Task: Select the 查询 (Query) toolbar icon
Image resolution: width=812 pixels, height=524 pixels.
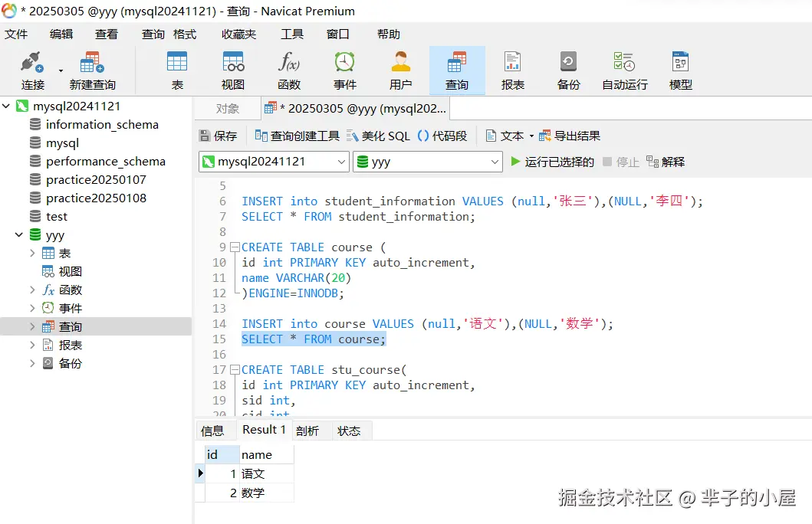Action: [x=457, y=70]
